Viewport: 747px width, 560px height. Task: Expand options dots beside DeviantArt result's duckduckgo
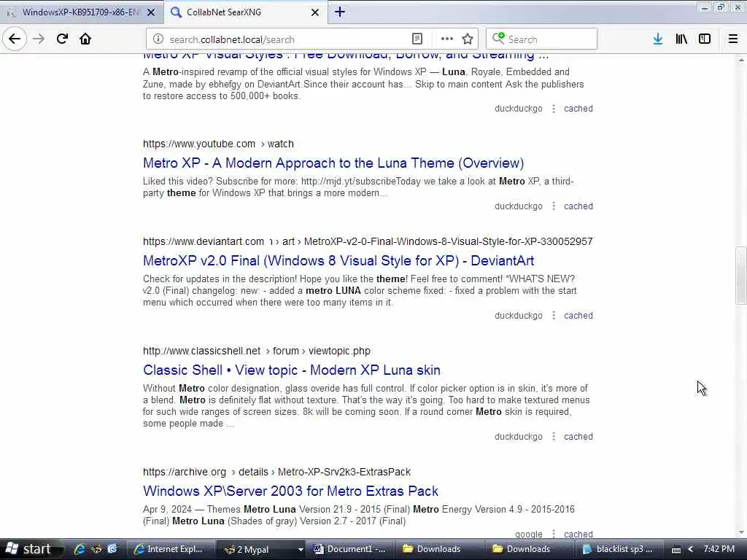[x=554, y=316]
